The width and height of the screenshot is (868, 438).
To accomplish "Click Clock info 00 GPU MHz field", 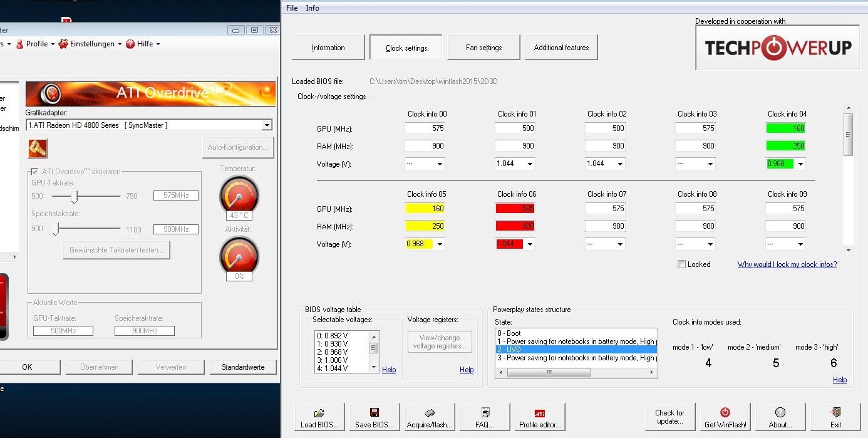I will pos(425,128).
